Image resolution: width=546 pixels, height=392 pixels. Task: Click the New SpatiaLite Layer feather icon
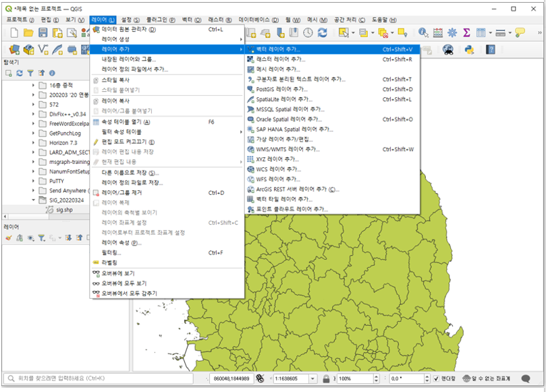click(x=57, y=50)
